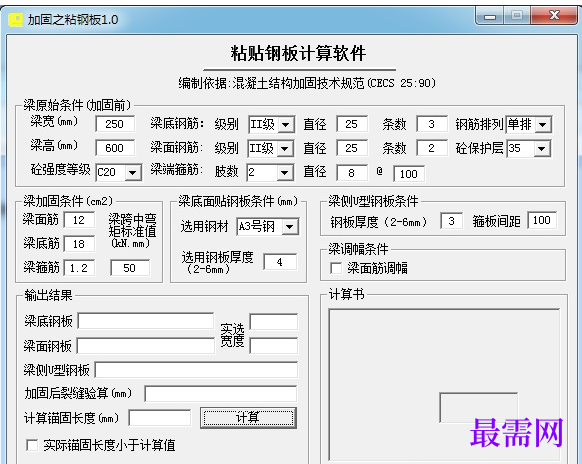
Task: Click 加固后裂缝验算 output field
Action: pos(221,393)
